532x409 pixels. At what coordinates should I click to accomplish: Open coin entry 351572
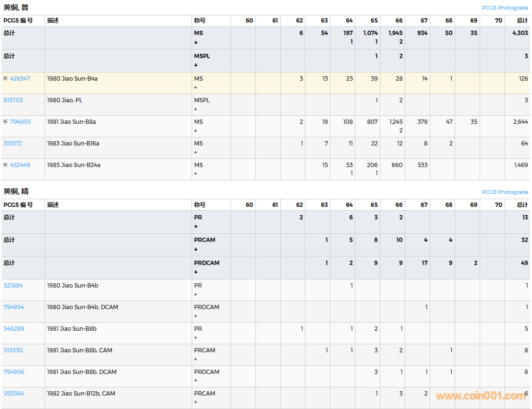click(x=13, y=143)
